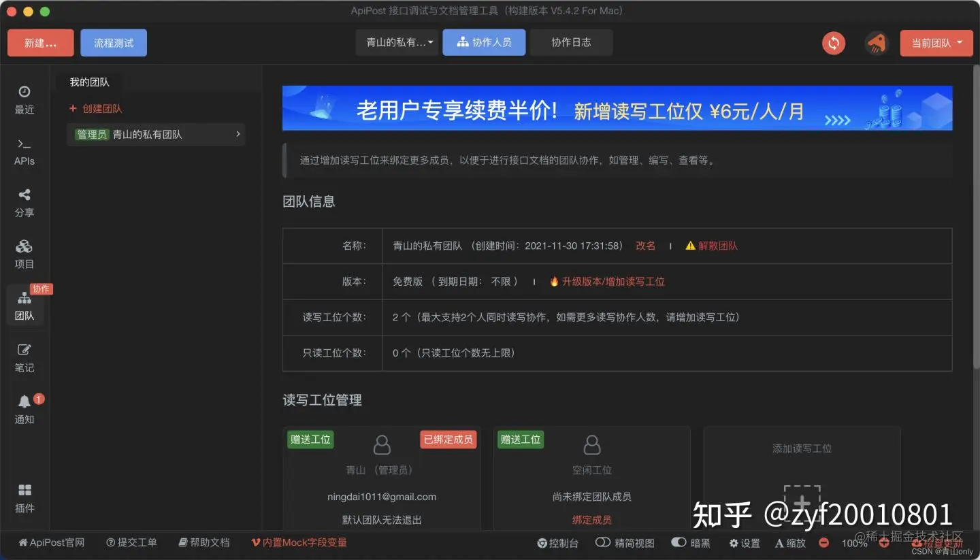980x560 pixels.
Task: Click the 流程测试 flow test button
Action: [x=114, y=43]
